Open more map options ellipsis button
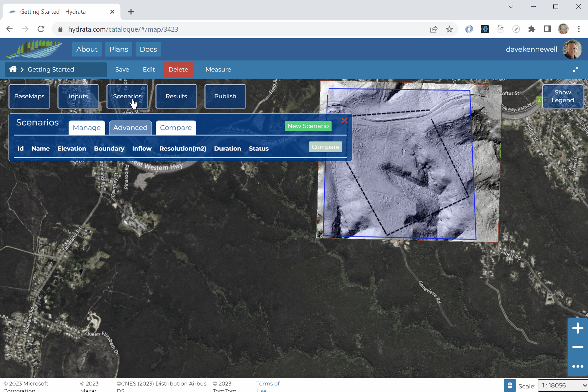 click(x=578, y=366)
